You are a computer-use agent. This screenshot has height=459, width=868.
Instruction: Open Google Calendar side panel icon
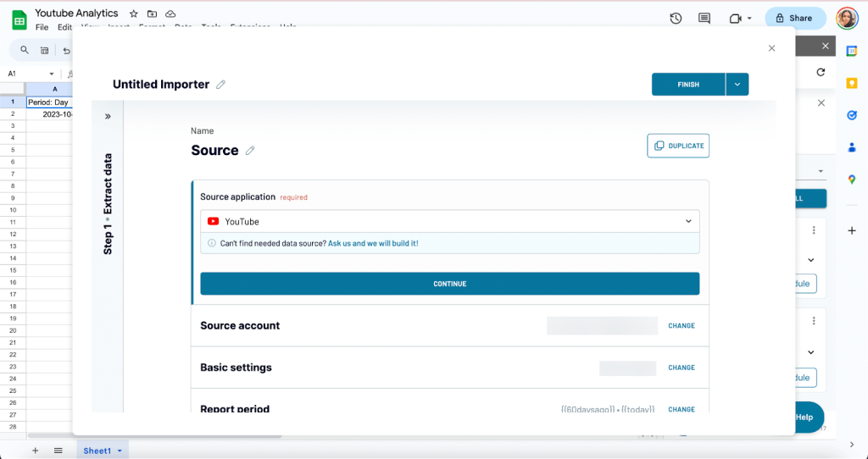coord(851,52)
